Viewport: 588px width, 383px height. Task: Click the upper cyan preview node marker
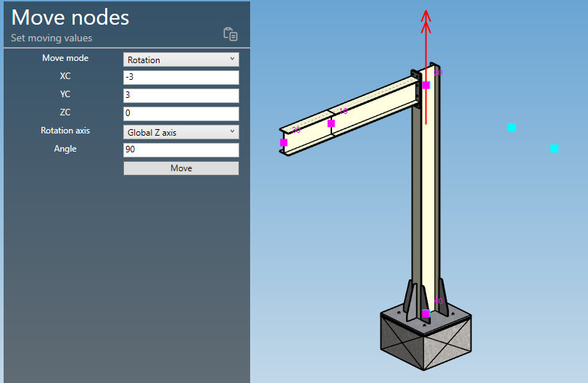pyautogui.click(x=511, y=127)
